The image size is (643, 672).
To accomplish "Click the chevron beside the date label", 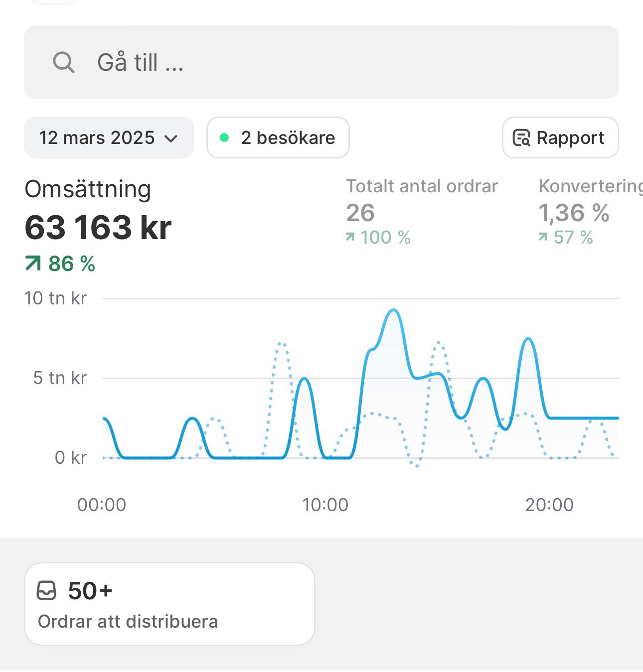I will [171, 138].
